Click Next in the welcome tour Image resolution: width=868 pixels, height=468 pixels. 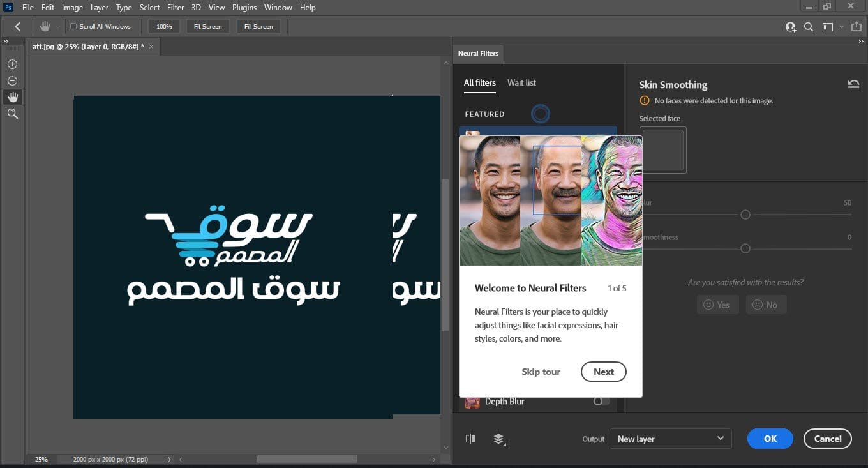pyautogui.click(x=604, y=372)
